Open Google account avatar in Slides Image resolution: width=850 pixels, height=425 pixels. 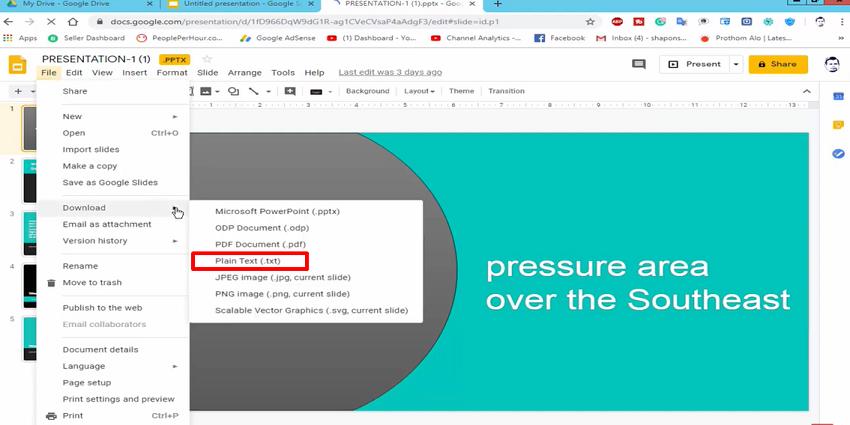[x=832, y=64]
